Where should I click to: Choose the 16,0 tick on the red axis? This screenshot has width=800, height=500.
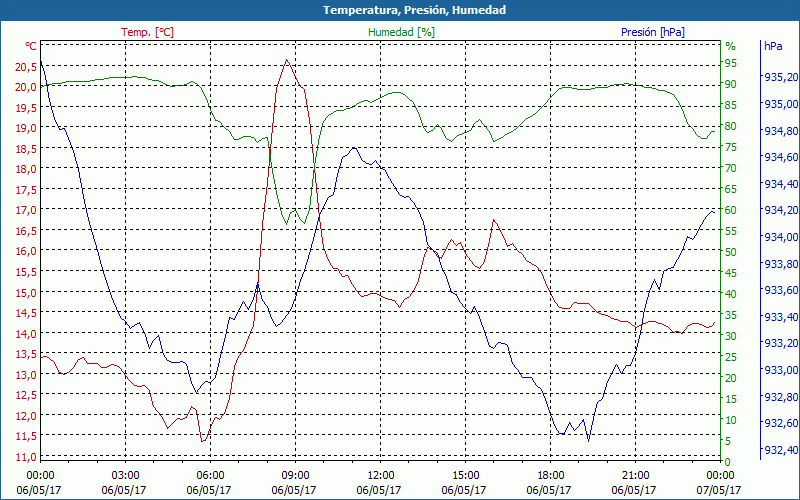pos(27,251)
